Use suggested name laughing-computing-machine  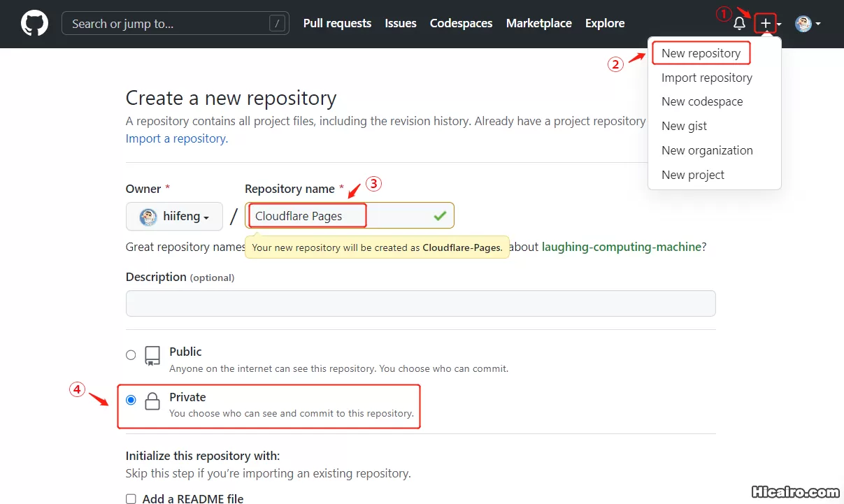tap(622, 247)
